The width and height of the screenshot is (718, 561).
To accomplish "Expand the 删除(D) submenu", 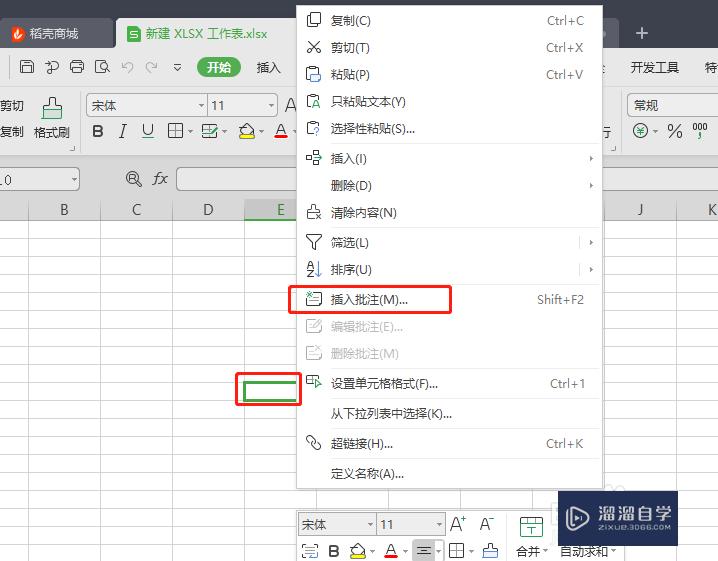I will 449,185.
